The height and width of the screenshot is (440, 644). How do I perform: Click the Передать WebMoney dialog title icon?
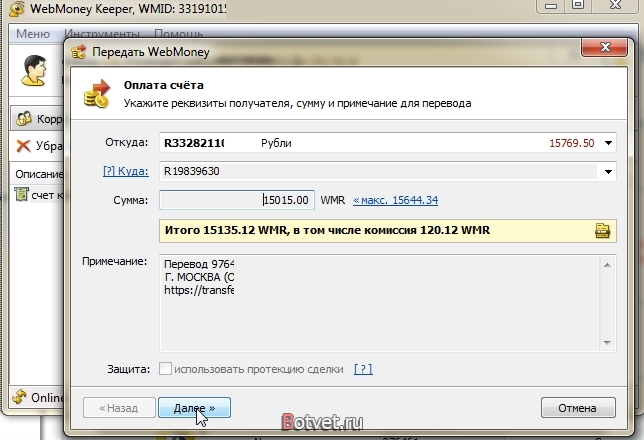tap(78, 52)
